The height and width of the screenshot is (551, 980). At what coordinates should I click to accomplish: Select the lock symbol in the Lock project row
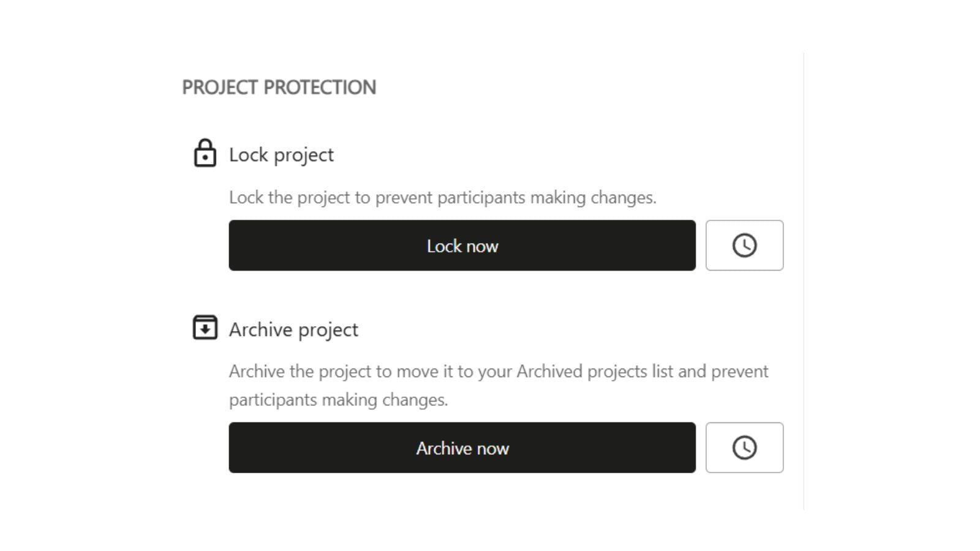(x=205, y=153)
